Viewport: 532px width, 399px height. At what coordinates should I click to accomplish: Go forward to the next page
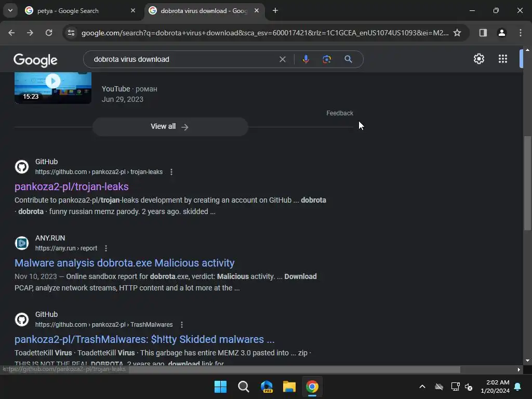tap(30, 33)
